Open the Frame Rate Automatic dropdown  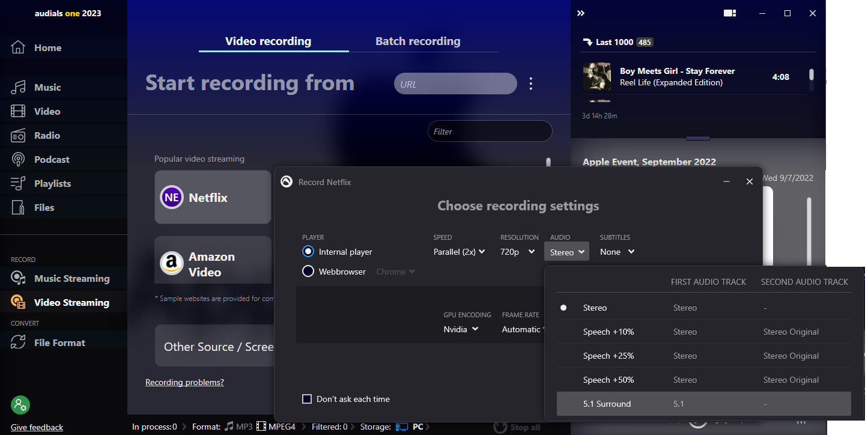click(x=523, y=329)
